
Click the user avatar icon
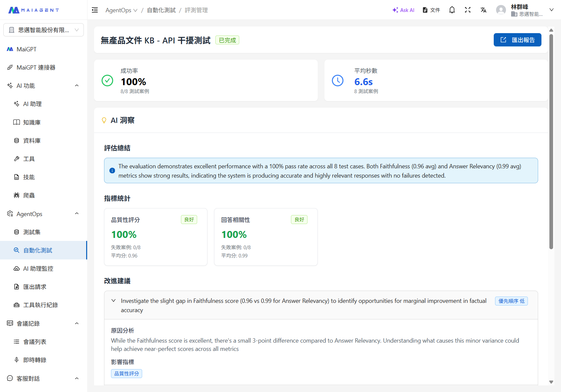[x=501, y=10]
